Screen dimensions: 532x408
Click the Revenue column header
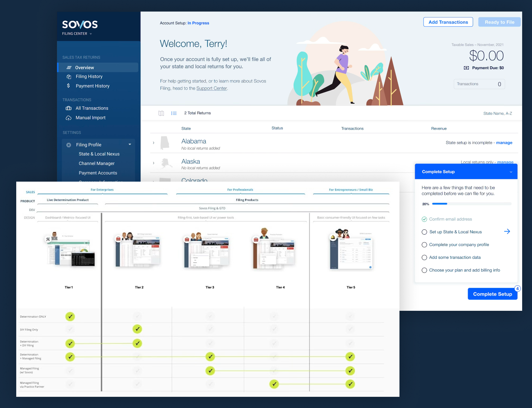pyautogui.click(x=439, y=128)
